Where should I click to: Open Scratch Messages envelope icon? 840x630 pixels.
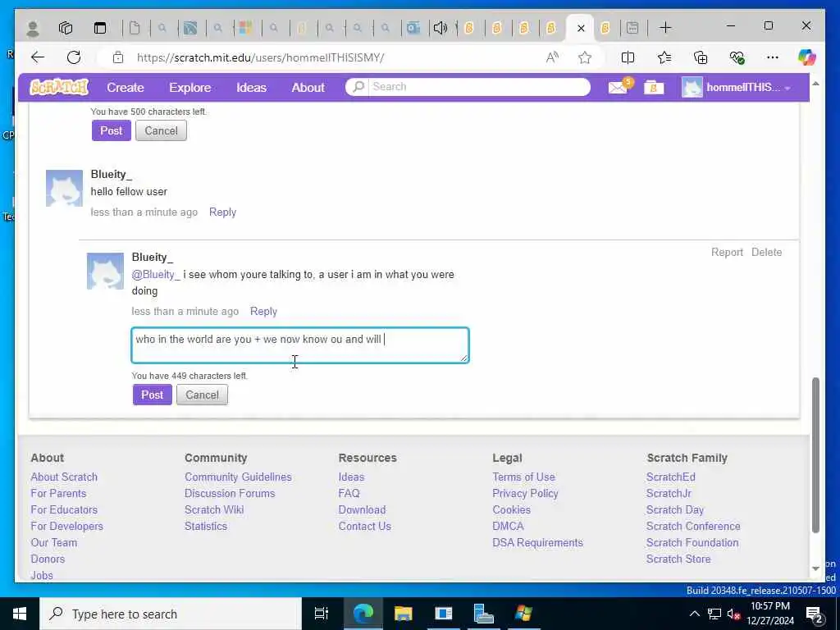point(618,87)
